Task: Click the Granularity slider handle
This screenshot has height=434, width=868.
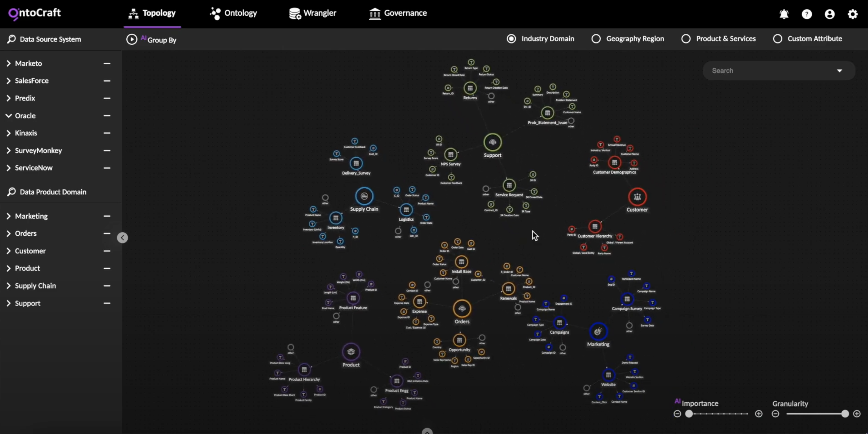Action: point(845,414)
